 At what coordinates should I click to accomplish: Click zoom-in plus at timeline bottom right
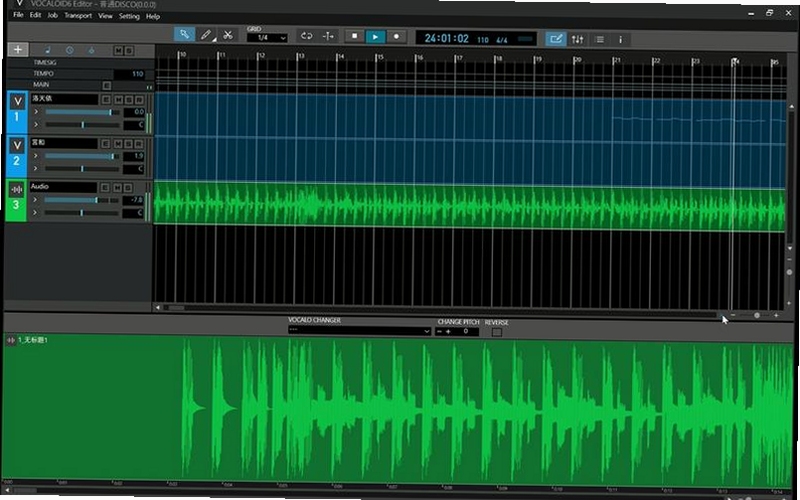[777, 315]
